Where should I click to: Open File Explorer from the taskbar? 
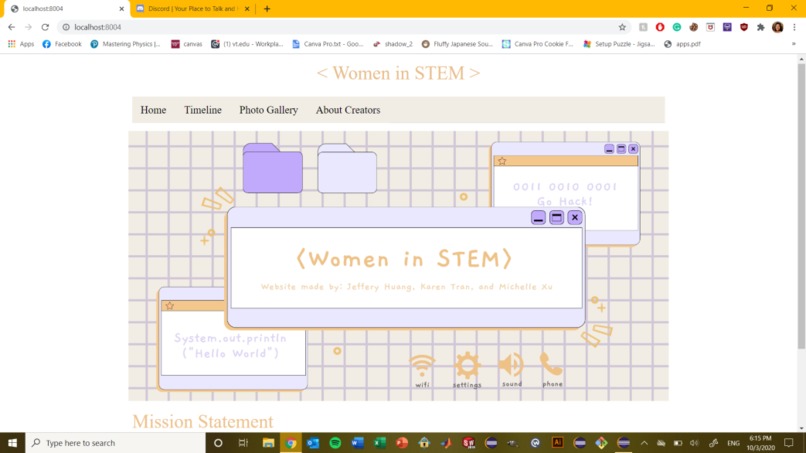pos(268,443)
